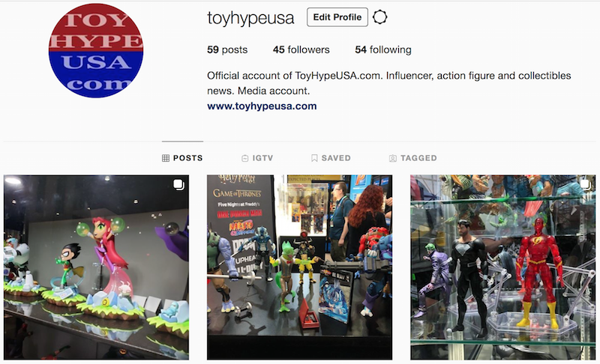Click the Saved bookmark icon
This screenshot has height=364, width=600.
point(314,158)
